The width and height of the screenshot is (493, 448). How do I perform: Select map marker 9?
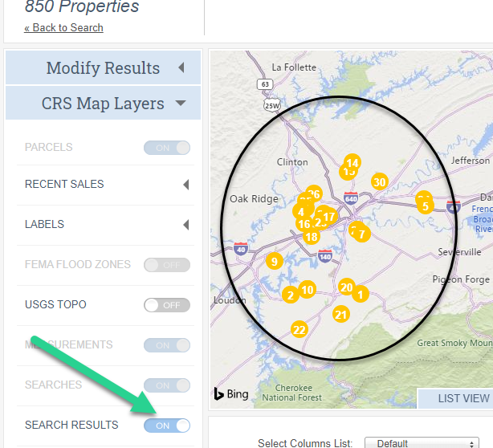click(x=275, y=261)
